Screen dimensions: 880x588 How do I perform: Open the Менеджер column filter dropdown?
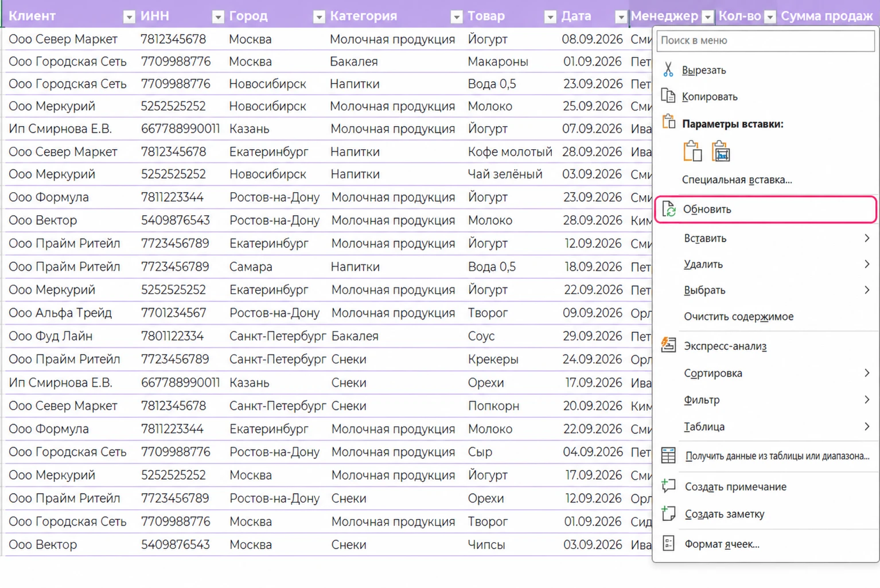pos(708,17)
